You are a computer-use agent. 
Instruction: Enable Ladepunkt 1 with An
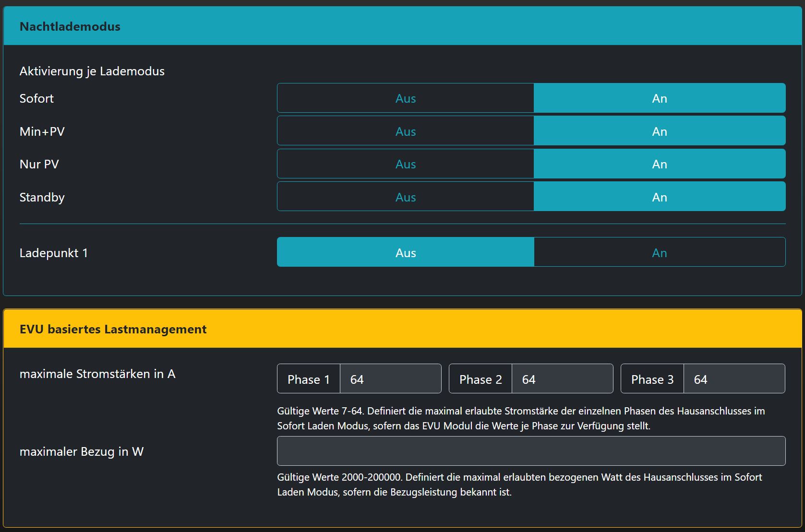pyautogui.click(x=659, y=252)
